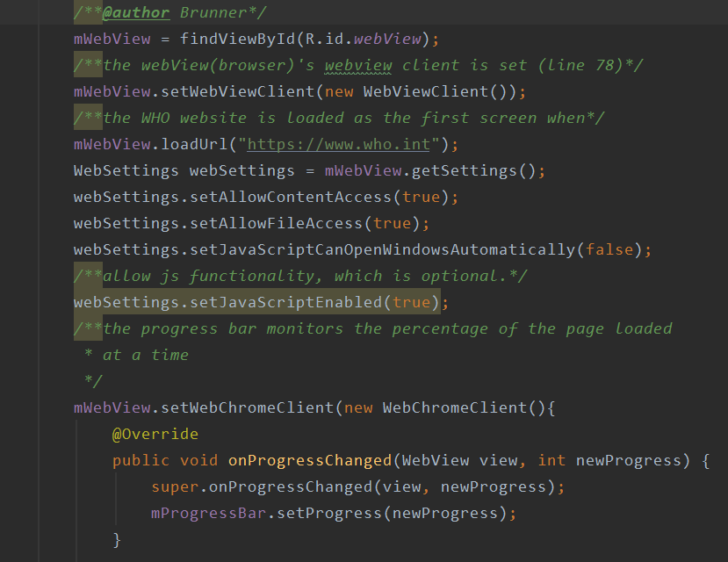Click the closing brace of onProgressChanged
This screenshot has height=562, width=728.
pos(117,540)
